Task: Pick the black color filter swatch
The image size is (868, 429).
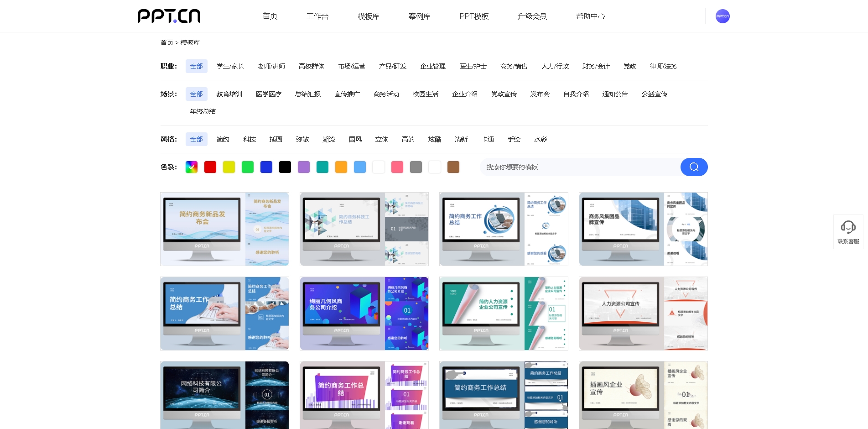Action: coord(285,167)
